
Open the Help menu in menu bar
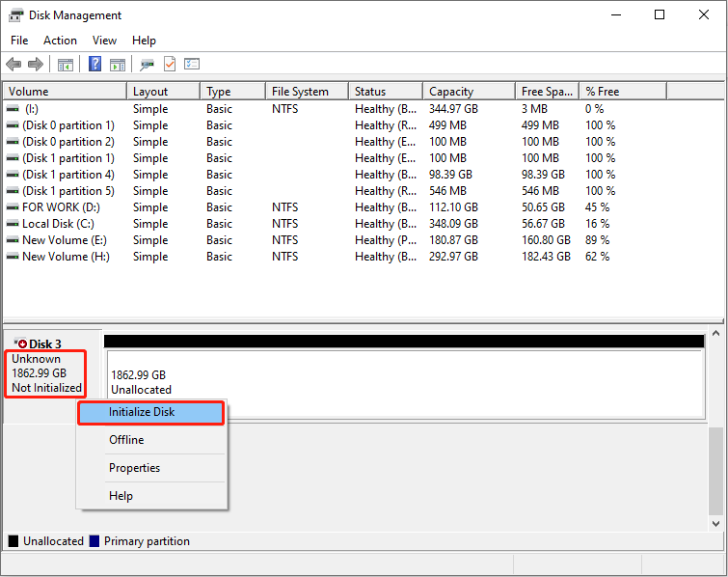tap(144, 41)
